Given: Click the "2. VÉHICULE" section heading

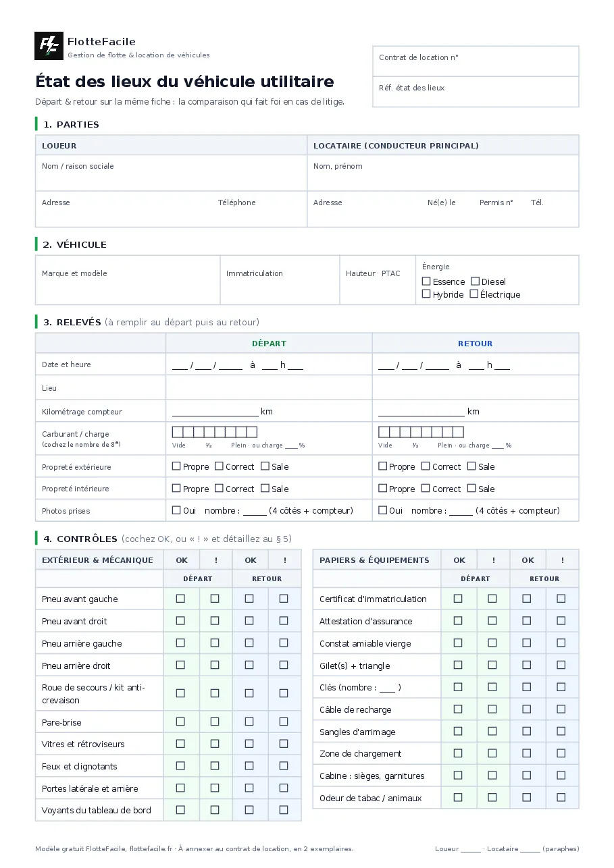Looking at the screenshot, I should 75,244.
